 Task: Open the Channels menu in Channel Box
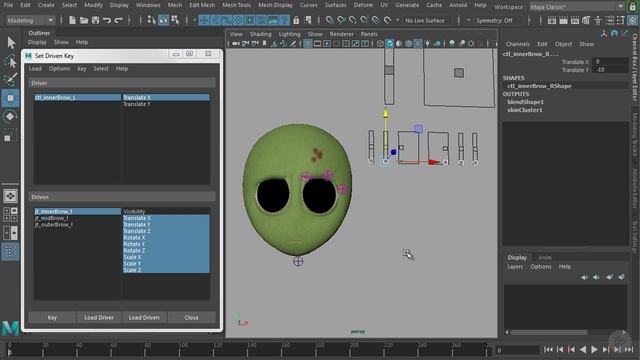coord(518,44)
